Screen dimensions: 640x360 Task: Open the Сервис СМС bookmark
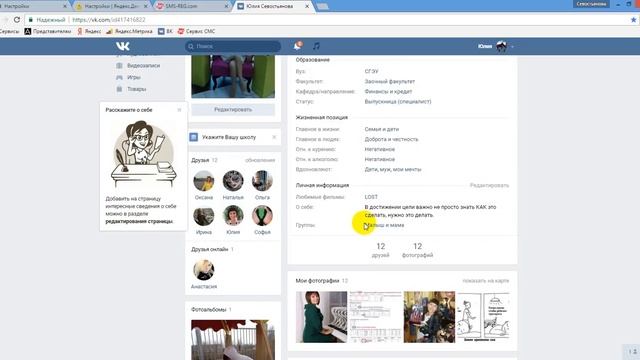196,31
